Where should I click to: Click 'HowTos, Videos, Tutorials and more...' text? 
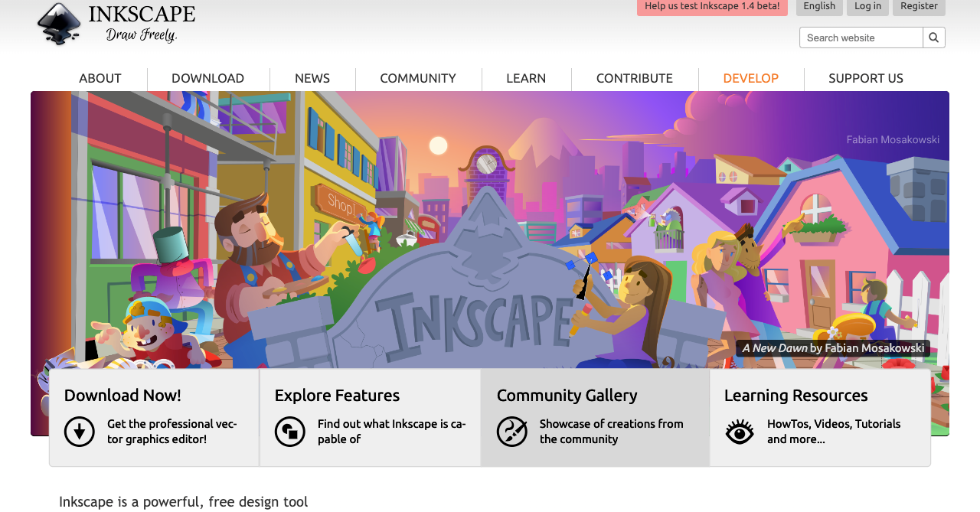834,432
